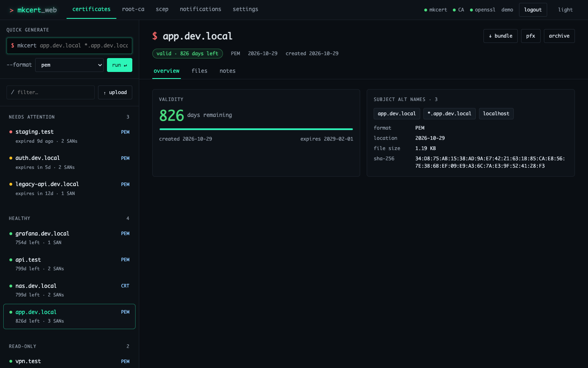Focus the mkcert quick generate command field

click(69, 46)
